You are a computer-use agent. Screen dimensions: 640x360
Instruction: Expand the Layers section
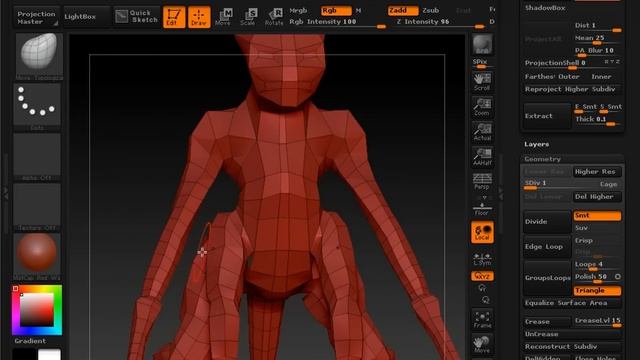click(536, 144)
